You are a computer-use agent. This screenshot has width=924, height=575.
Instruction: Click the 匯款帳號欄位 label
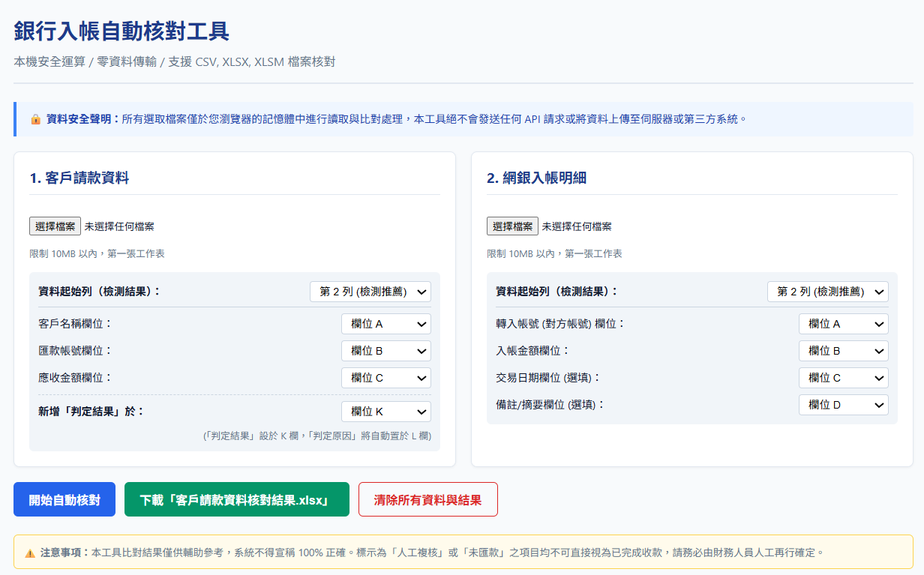click(75, 351)
